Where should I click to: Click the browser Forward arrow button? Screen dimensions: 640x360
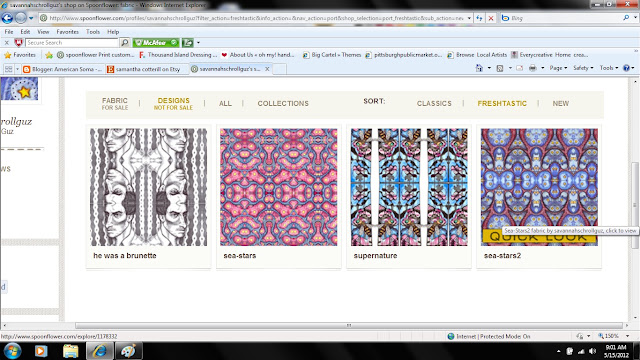(20, 18)
